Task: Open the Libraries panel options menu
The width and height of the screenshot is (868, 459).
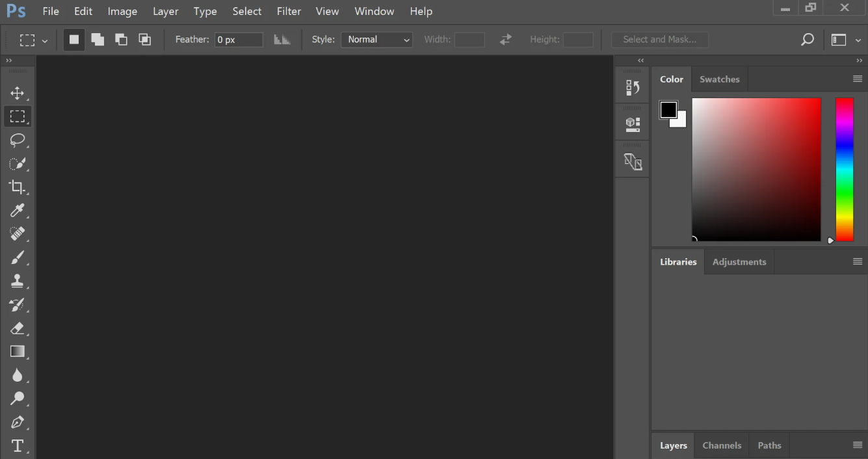Action: click(x=858, y=261)
